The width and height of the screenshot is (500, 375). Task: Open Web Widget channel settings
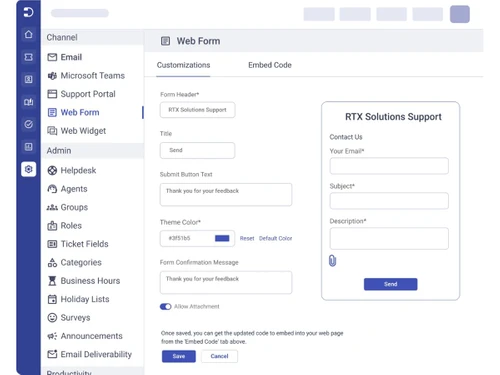click(x=83, y=131)
